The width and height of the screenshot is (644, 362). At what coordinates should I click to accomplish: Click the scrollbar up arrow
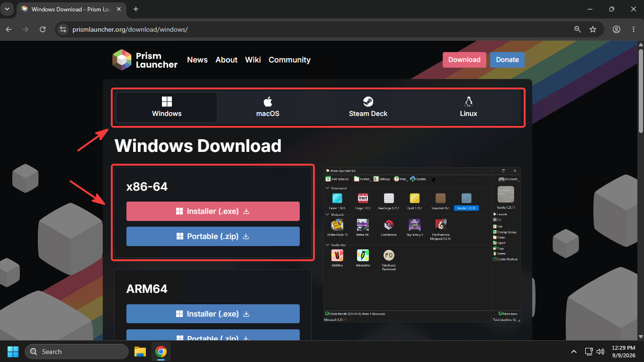640,44
